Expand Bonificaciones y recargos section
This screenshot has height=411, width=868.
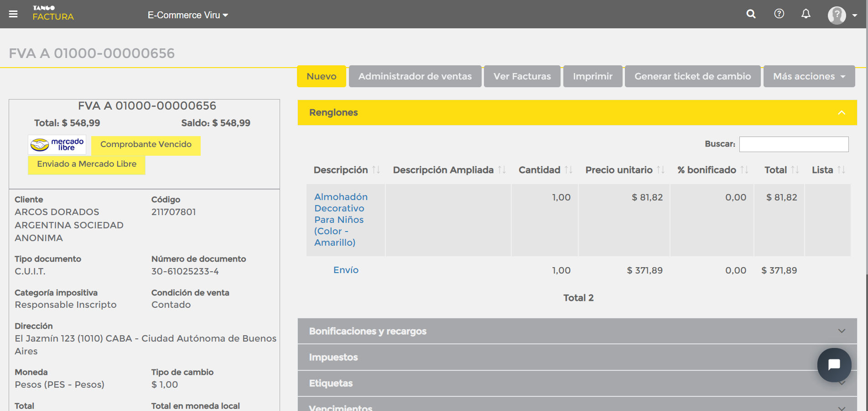577,331
